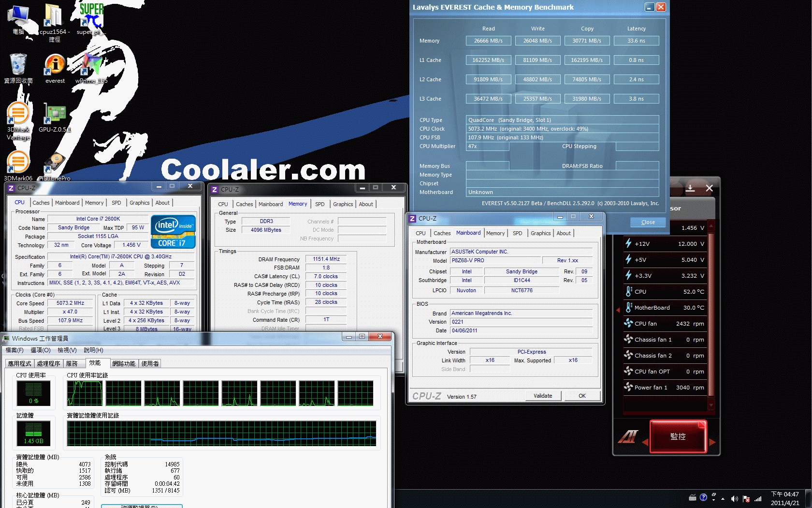Click the CPU fan icon in sensor list
Viewport: 812px width, 508px height.
coord(628,323)
